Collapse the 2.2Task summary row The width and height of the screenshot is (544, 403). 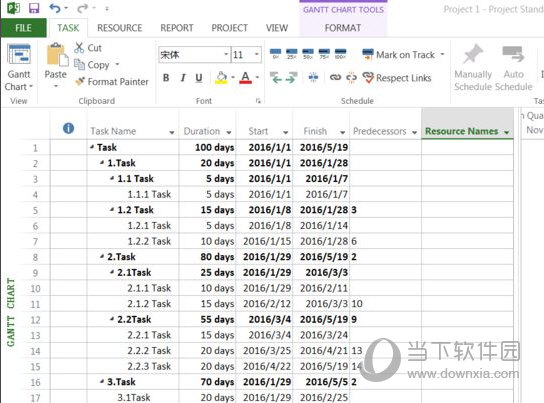coord(112,319)
